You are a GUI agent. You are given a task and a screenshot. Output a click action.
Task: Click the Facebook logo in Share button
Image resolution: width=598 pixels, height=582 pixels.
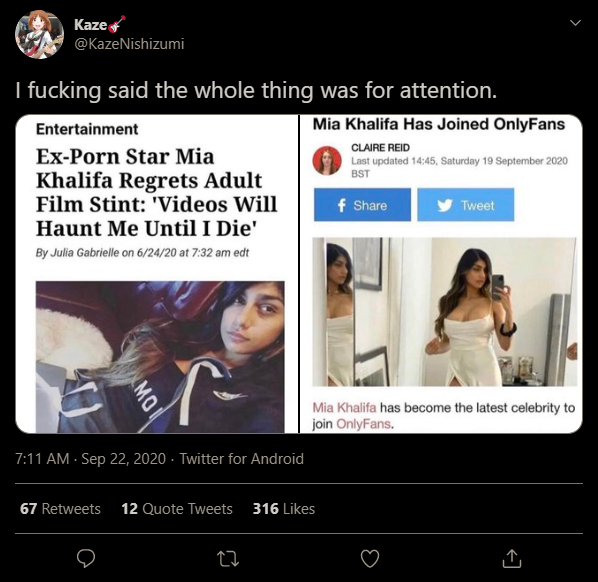click(x=342, y=205)
